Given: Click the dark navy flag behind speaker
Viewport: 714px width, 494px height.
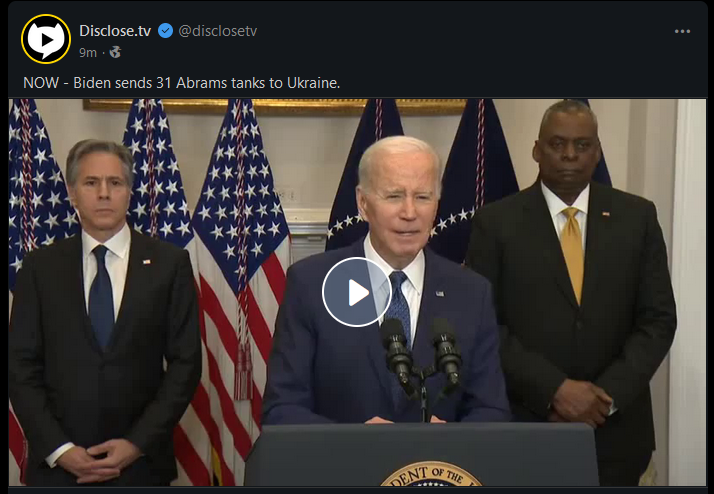Looking at the screenshot, I should coord(364,175).
